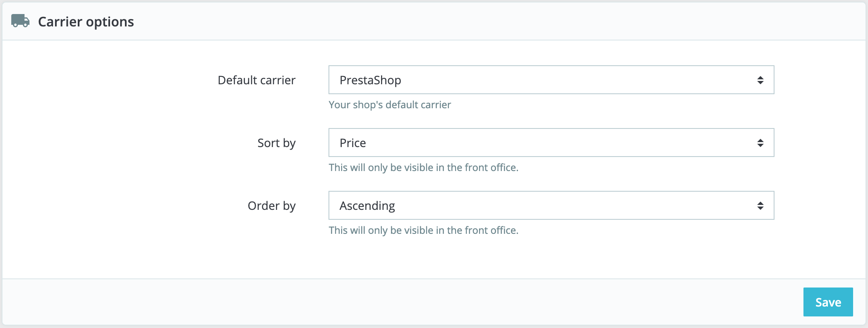Click the Carrier options panel heading

tap(86, 21)
